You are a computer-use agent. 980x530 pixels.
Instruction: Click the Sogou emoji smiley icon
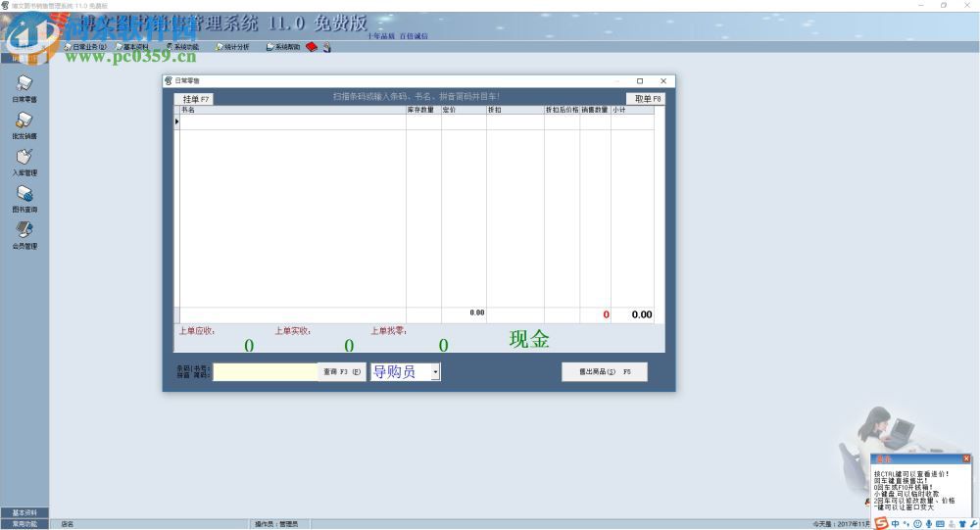pos(917,524)
